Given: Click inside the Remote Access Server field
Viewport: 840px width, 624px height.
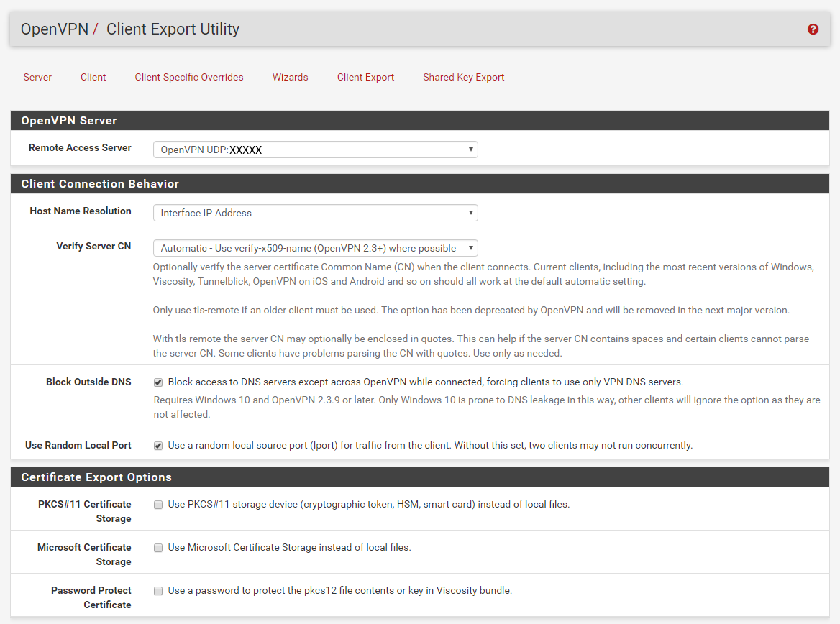Looking at the screenshot, I should pos(302,150).
